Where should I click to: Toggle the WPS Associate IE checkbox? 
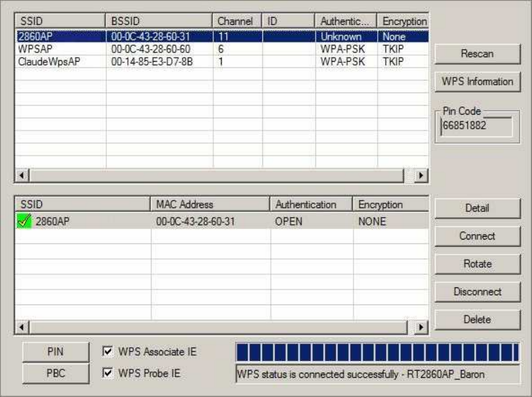pyautogui.click(x=108, y=351)
